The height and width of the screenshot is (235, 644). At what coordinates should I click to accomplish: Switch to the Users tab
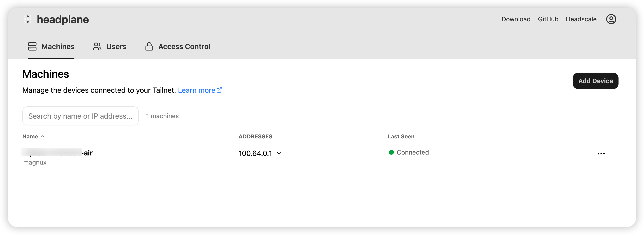click(x=116, y=46)
